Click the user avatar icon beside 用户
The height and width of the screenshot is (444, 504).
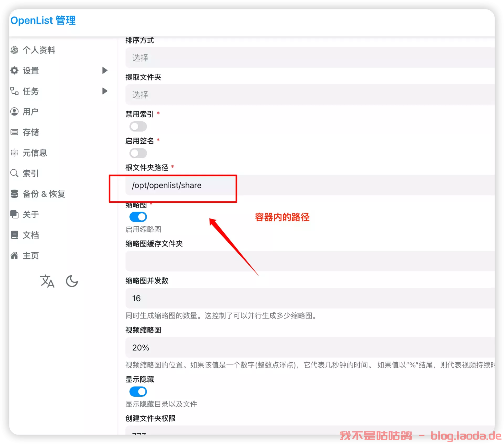14,112
